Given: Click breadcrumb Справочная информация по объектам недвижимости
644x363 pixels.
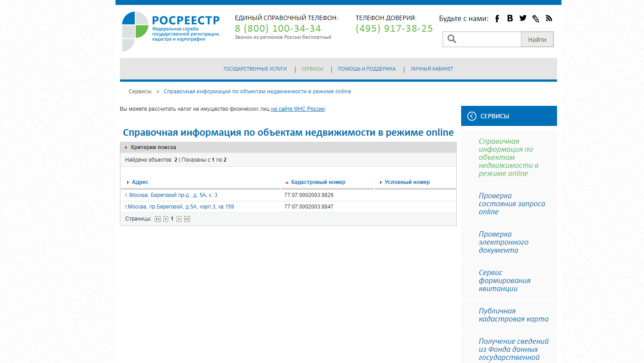Looking at the screenshot, I should tap(257, 92).
